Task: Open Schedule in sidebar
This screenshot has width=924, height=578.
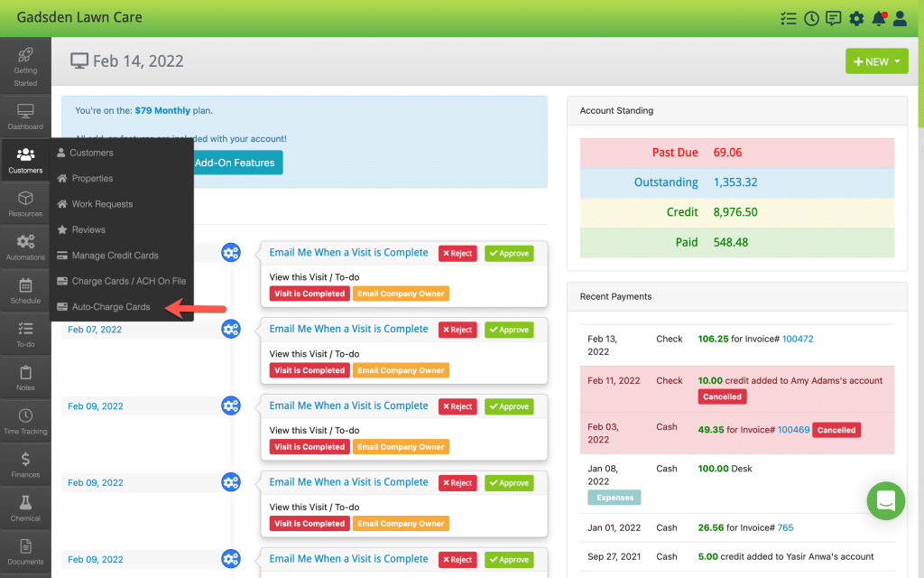Action: click(25, 291)
